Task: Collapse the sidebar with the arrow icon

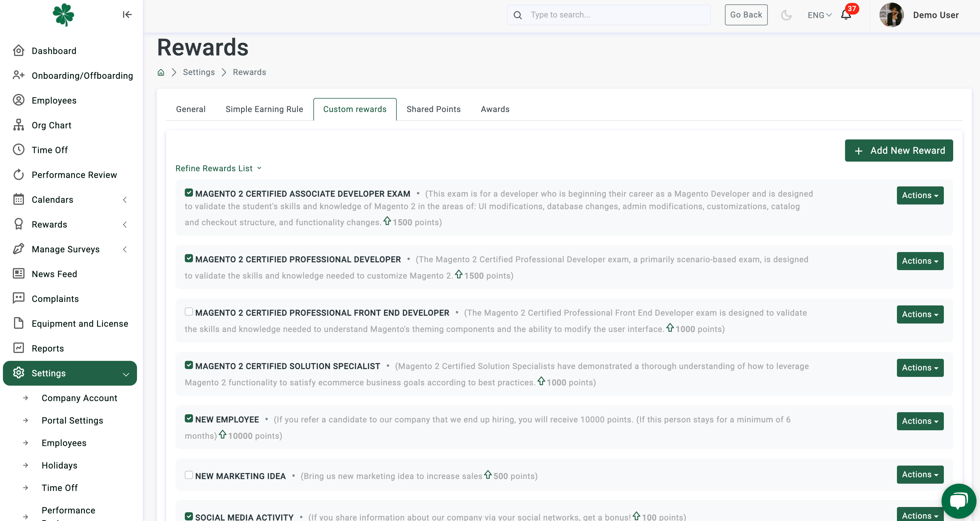Action: click(127, 15)
